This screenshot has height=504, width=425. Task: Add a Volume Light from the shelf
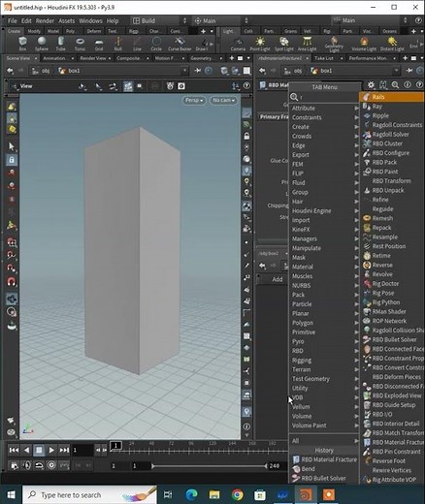[x=364, y=44]
